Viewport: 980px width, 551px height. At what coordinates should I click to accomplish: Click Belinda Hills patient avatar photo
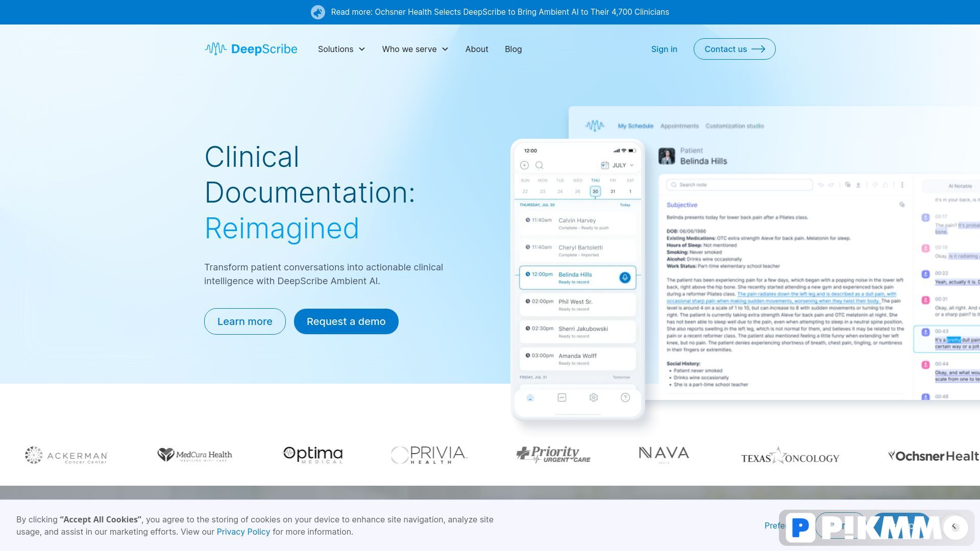667,156
